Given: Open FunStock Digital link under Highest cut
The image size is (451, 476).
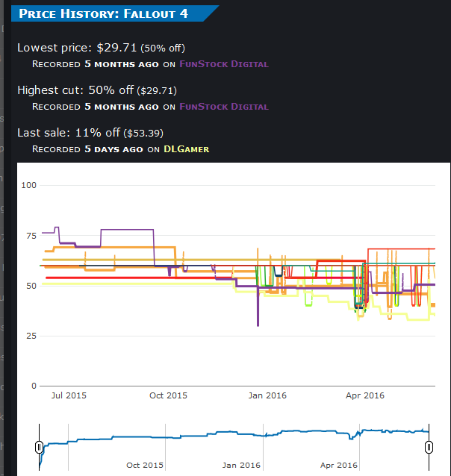Looking at the screenshot, I should tap(224, 107).
